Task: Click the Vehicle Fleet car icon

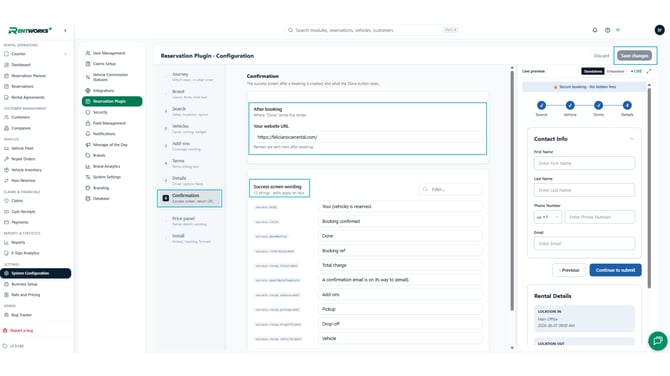Action: click(x=6, y=148)
